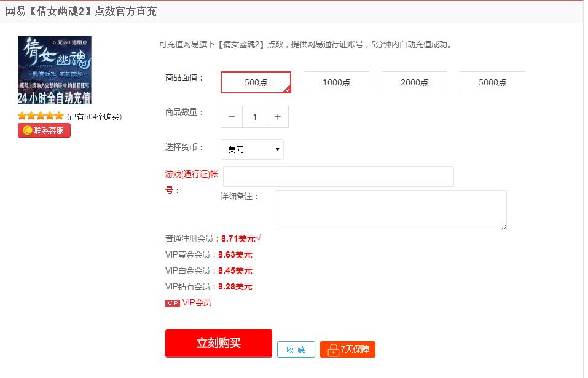Screen dimensions: 588x378
Task: Click the quantity number field
Action: point(254,117)
